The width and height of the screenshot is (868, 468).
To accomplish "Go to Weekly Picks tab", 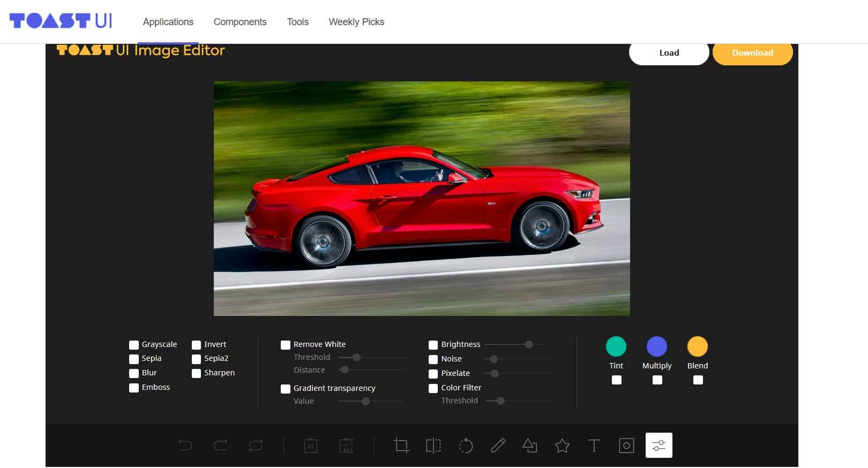I will [356, 22].
